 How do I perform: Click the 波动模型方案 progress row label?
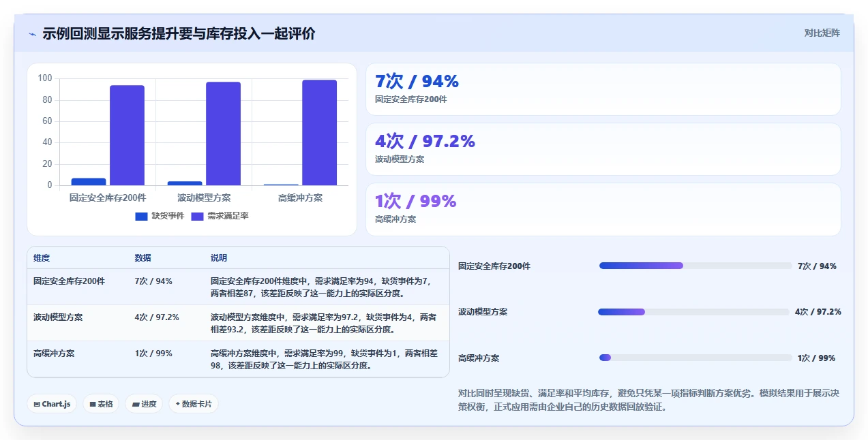tap(483, 312)
